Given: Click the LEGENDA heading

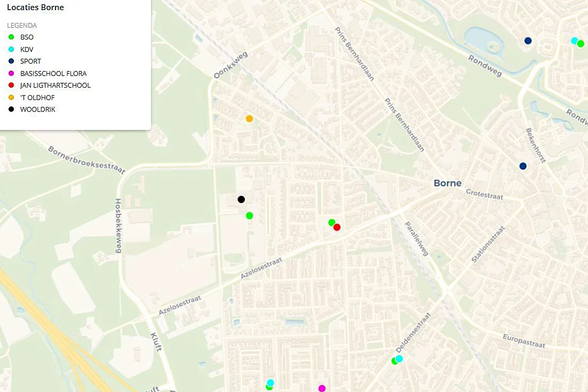Looking at the screenshot, I should [22, 26].
